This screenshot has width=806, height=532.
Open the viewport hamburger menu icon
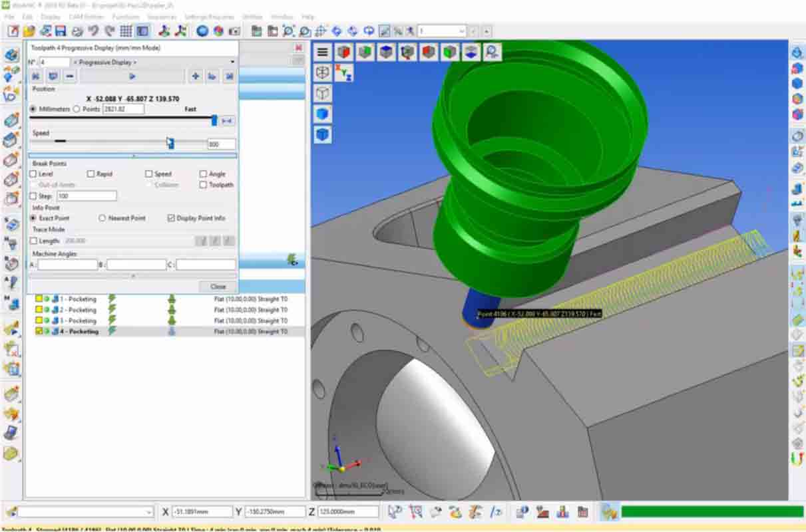pyautogui.click(x=323, y=53)
